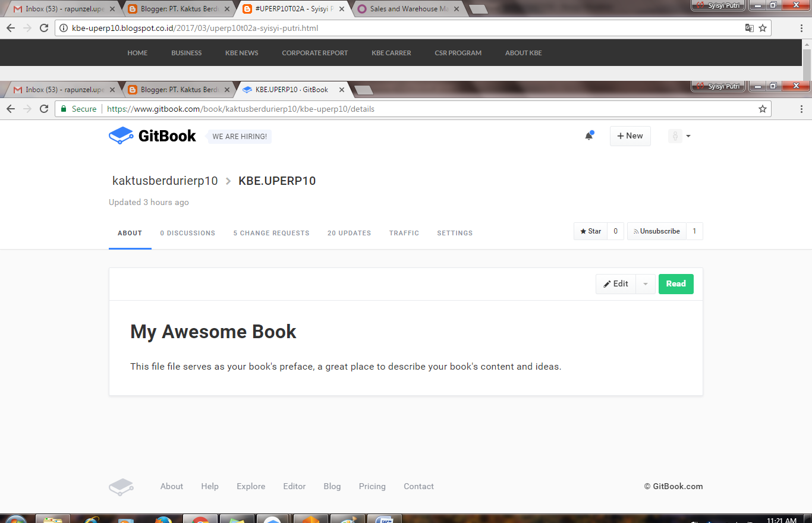Bookmark the GitBook page with the star icon
Viewport: 812px width, 523px height.
click(x=763, y=109)
